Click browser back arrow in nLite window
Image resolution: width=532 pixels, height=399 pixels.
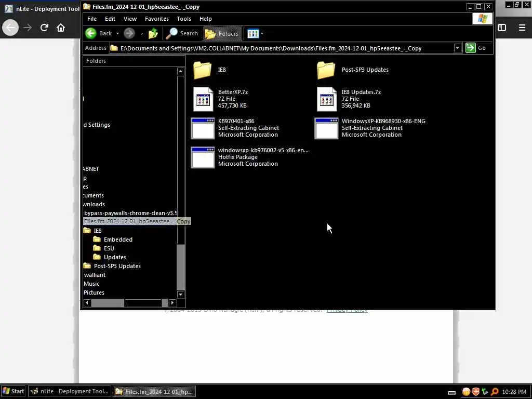click(10, 28)
